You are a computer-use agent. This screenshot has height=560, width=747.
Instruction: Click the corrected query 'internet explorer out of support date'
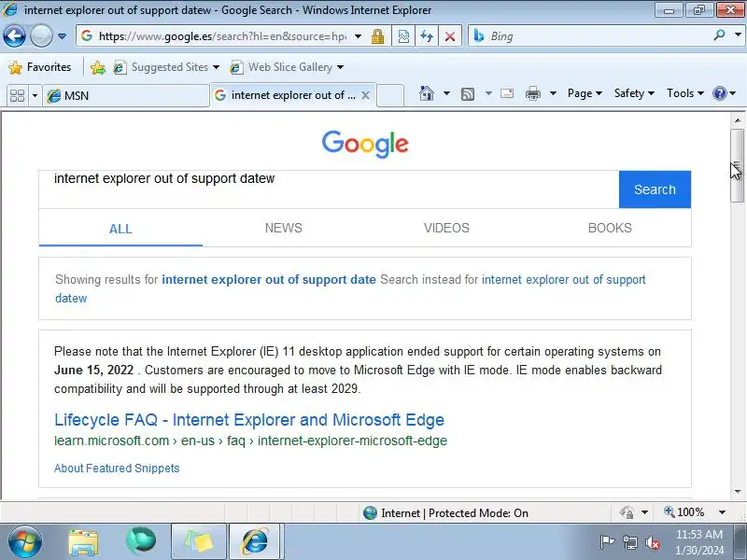pos(269,279)
